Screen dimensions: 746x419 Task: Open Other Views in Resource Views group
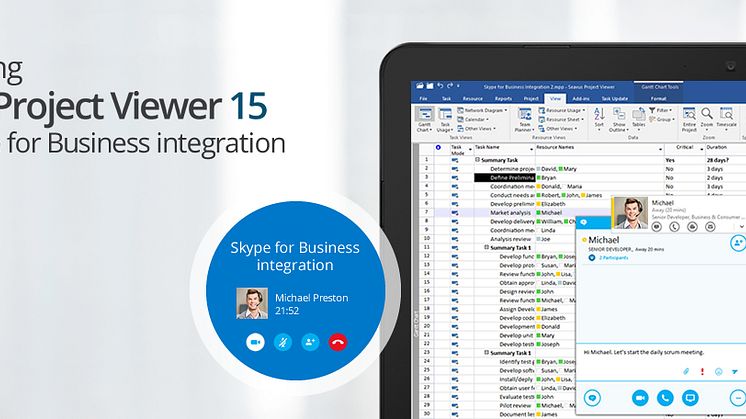click(x=557, y=128)
